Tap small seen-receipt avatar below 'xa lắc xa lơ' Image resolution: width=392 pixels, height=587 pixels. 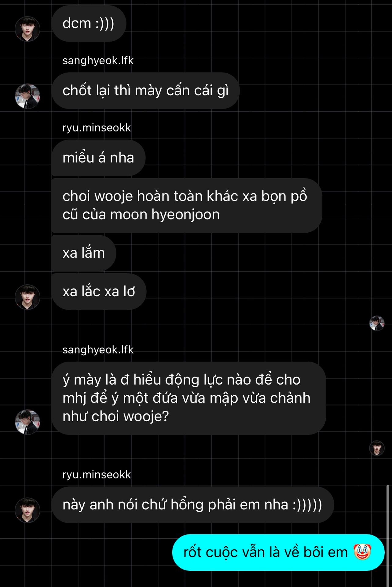377,323
